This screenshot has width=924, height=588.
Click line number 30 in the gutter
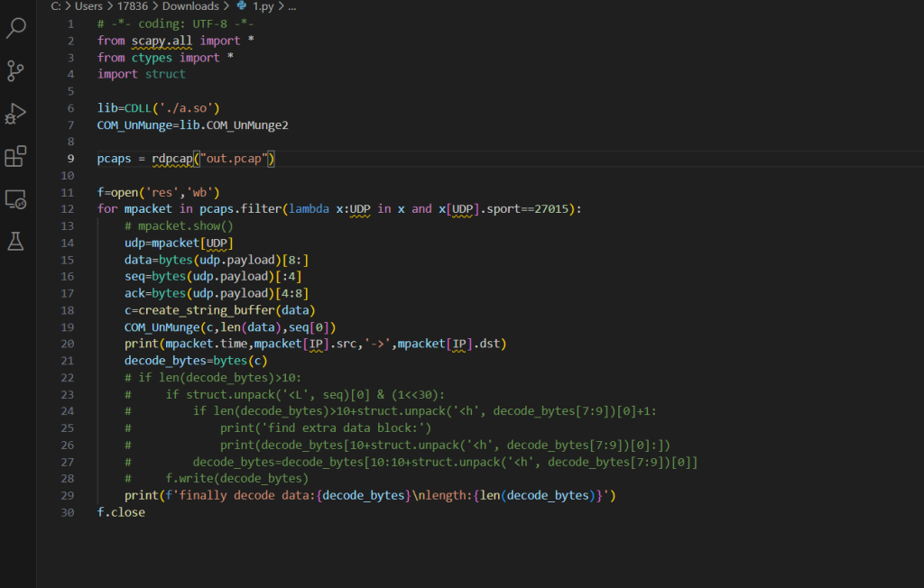pos(69,512)
